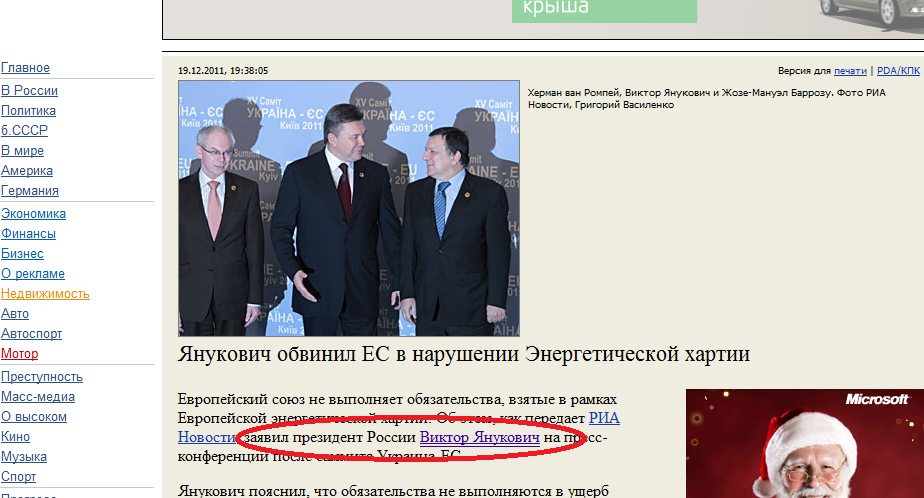924x498 pixels.
Task: Open the О высоком section
Action: tap(34, 417)
